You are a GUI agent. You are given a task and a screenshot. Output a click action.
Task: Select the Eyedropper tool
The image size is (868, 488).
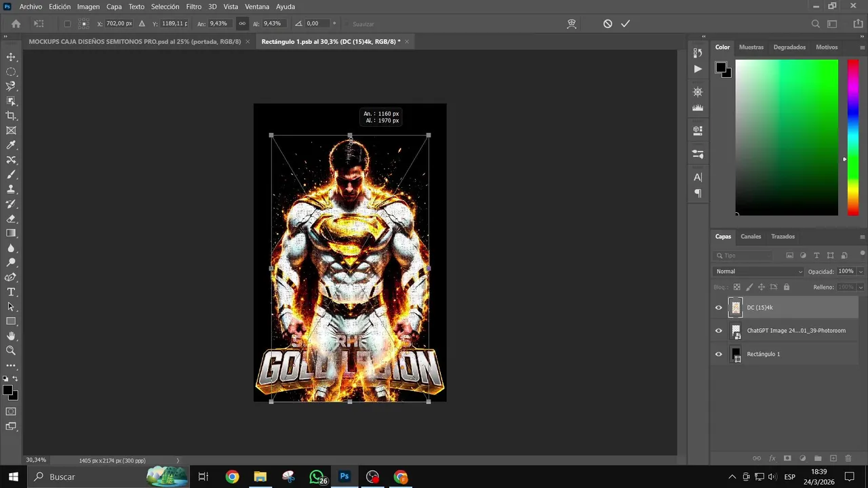pos(11,145)
